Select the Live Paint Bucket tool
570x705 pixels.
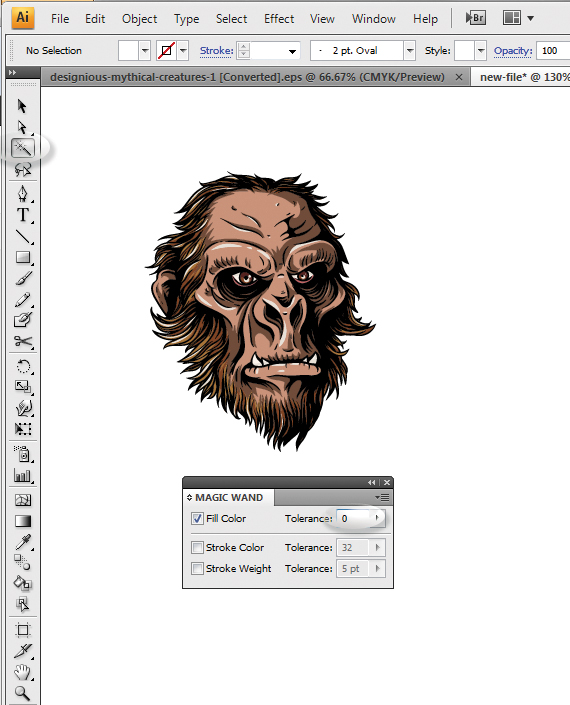(x=22, y=584)
